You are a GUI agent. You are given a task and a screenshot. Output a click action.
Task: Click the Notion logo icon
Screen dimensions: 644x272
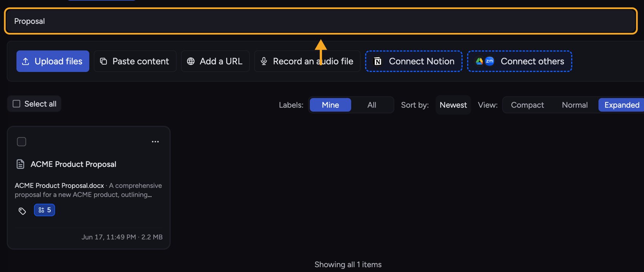pos(378,61)
